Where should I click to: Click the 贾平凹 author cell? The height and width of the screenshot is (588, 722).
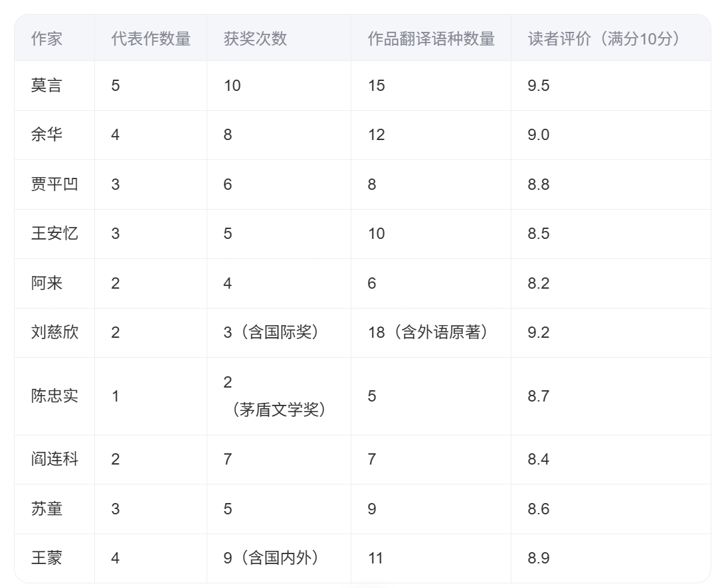tap(54, 184)
